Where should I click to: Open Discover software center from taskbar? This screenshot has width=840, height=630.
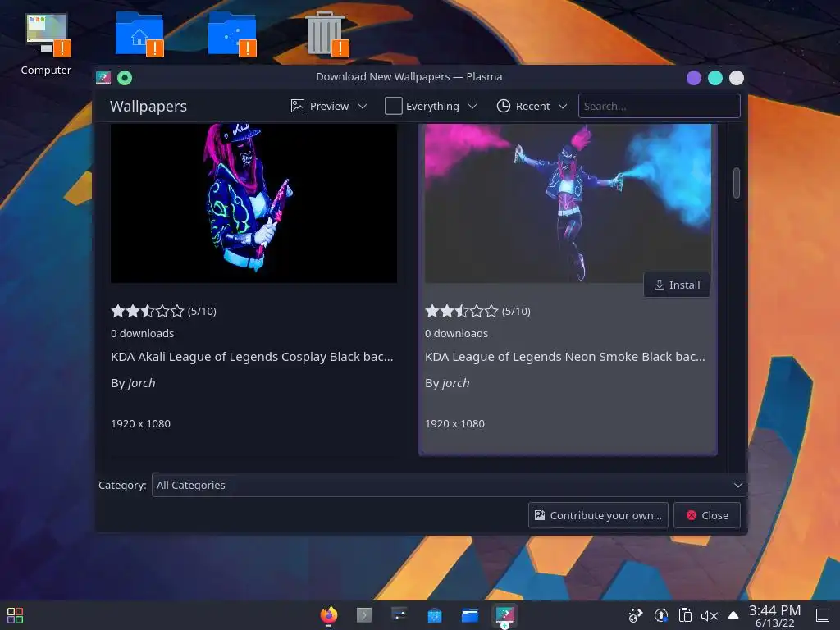point(435,615)
